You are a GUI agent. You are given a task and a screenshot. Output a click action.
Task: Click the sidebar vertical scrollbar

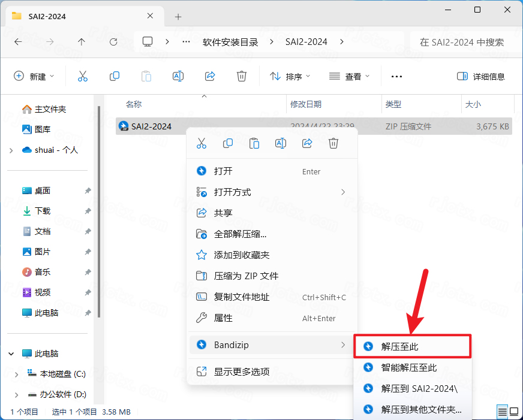coord(99,211)
